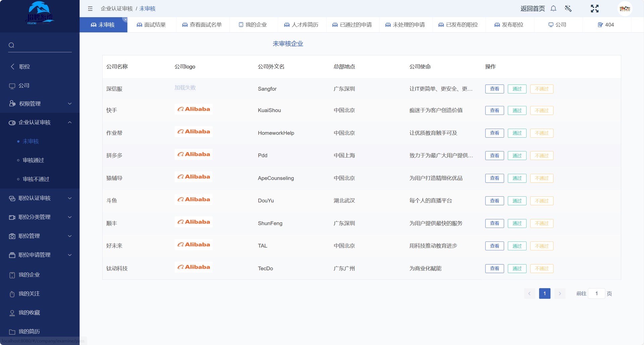Focus the sidebar search field

click(x=40, y=45)
